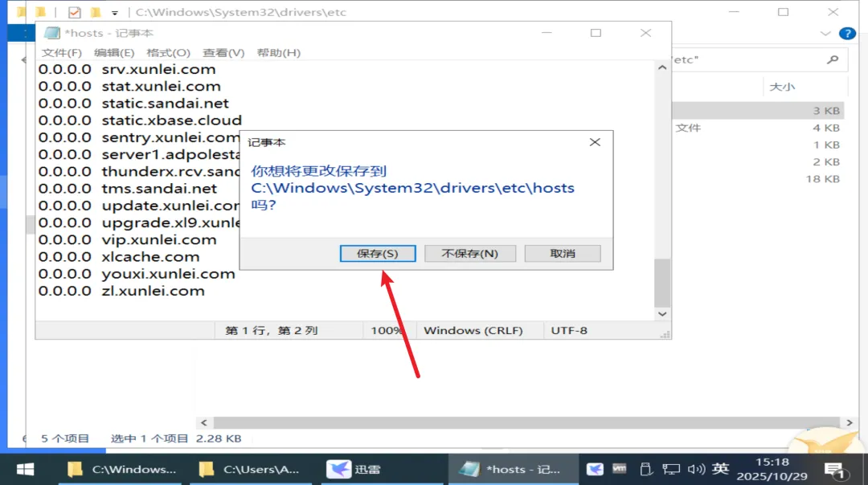Click the Xunlei bird tray icon
The height and width of the screenshot is (485, 868).
pos(595,470)
